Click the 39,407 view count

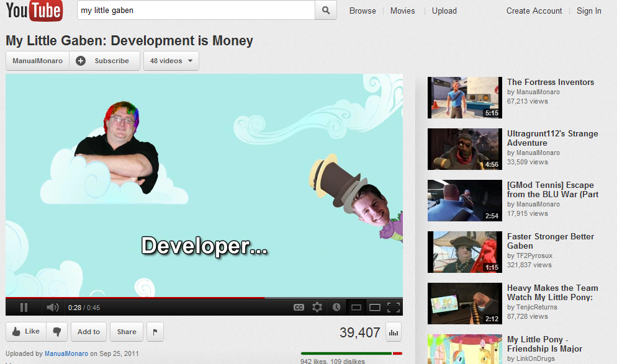(x=359, y=332)
